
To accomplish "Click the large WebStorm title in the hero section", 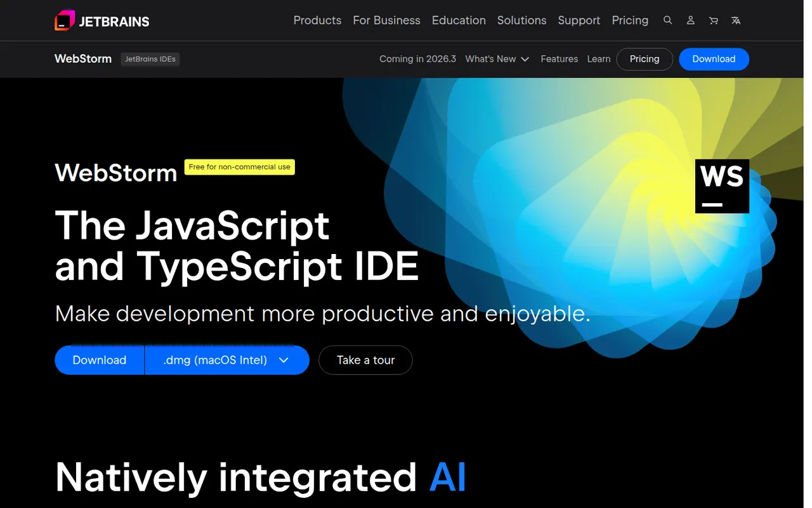I will pyautogui.click(x=116, y=173).
